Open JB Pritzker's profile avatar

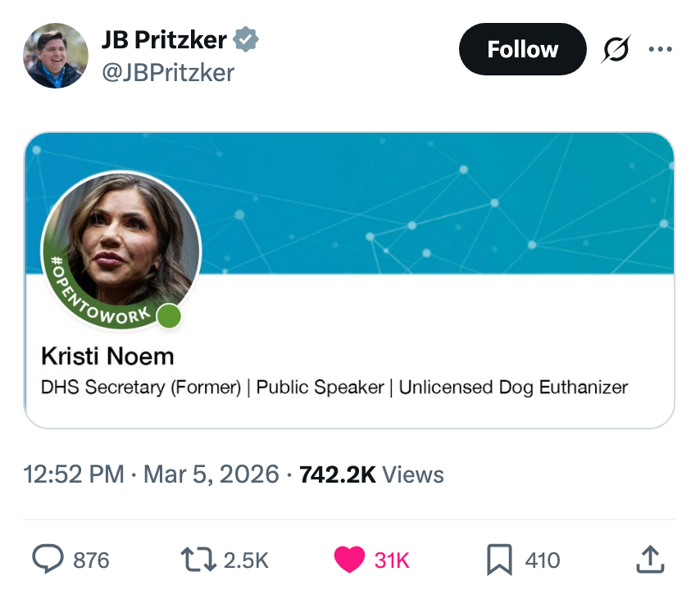coord(56,56)
